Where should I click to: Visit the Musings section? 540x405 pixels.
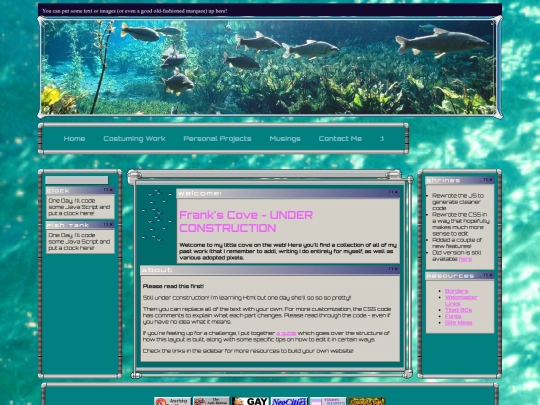coord(285,138)
